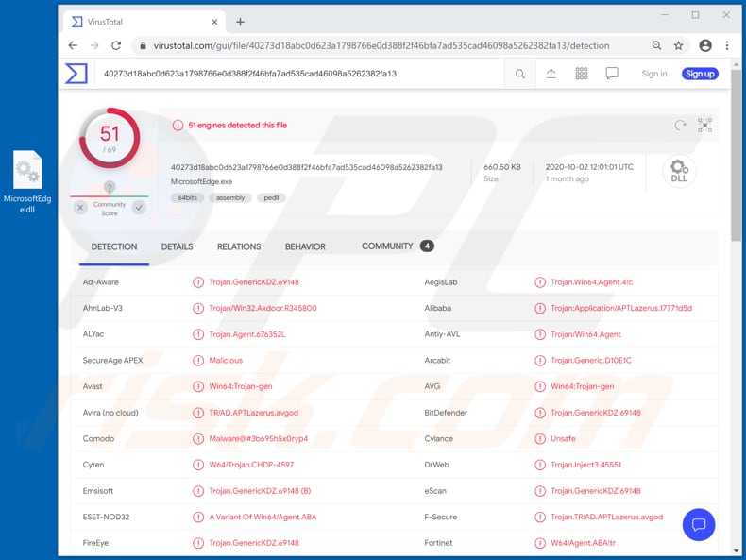Click the Sign up button
The width and height of the screenshot is (746, 560).
[700, 74]
